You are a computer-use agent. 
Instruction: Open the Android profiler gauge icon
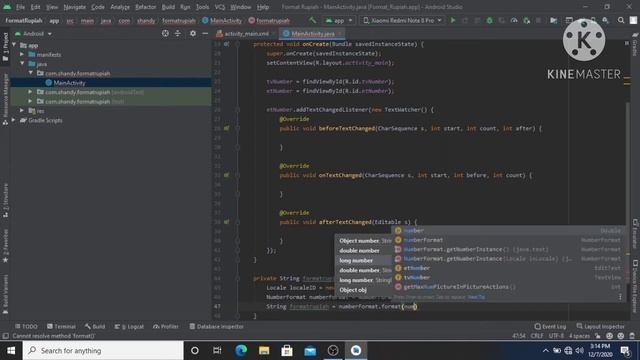tap(514, 20)
